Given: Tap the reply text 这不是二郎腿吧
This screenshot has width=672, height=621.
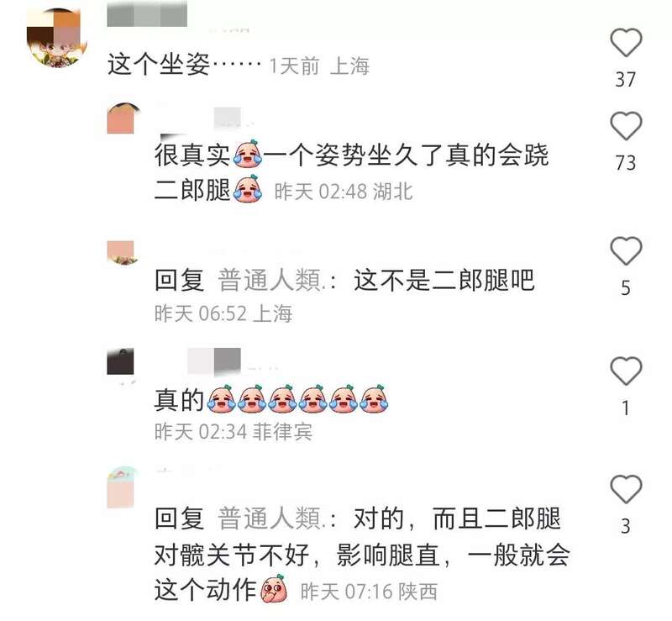Looking at the screenshot, I should tap(444, 280).
